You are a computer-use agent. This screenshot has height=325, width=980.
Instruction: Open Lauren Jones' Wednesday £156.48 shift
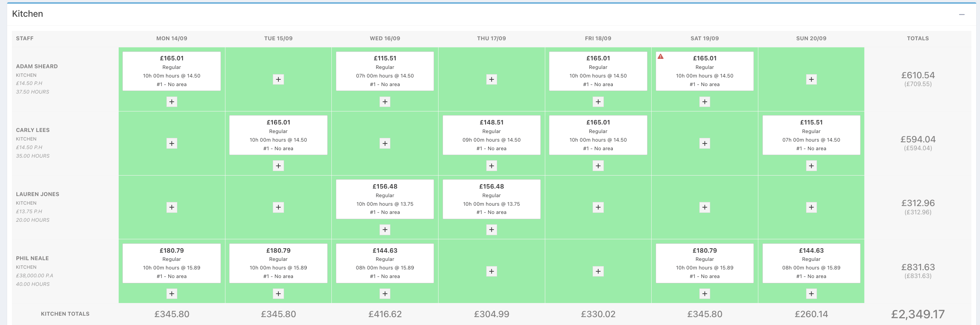point(385,199)
